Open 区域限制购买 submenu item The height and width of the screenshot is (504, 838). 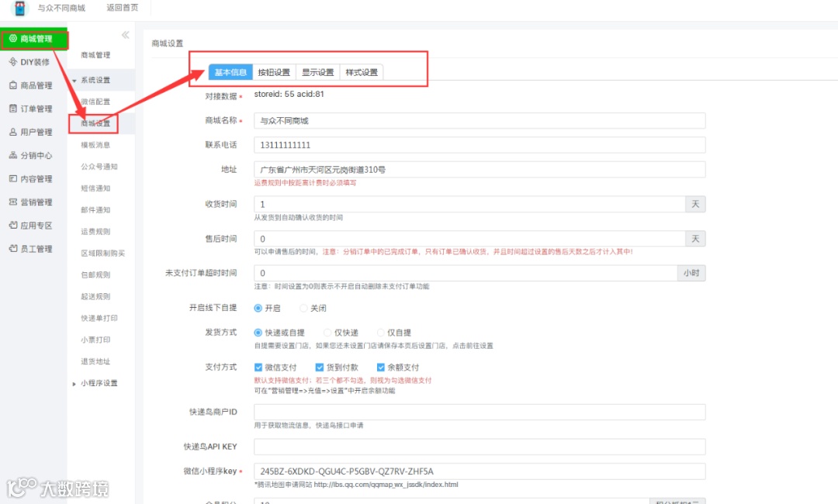[103, 253]
